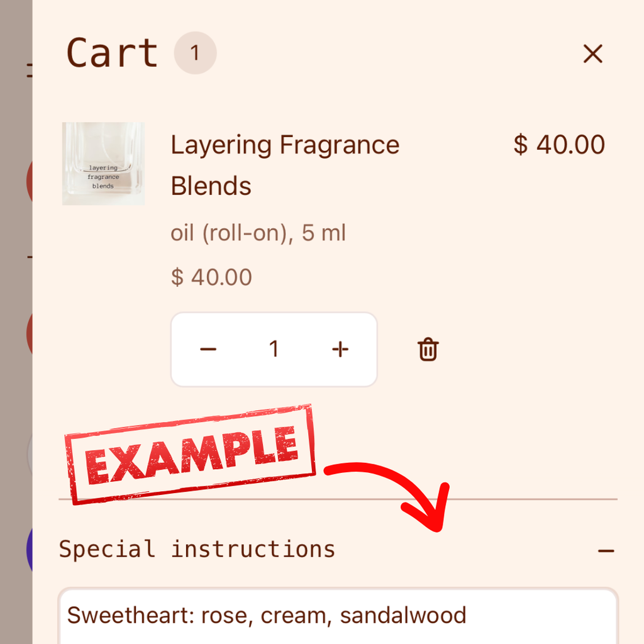This screenshot has width=644, height=644.
Task: Toggle the Special instructions visibility
Action: [607, 550]
